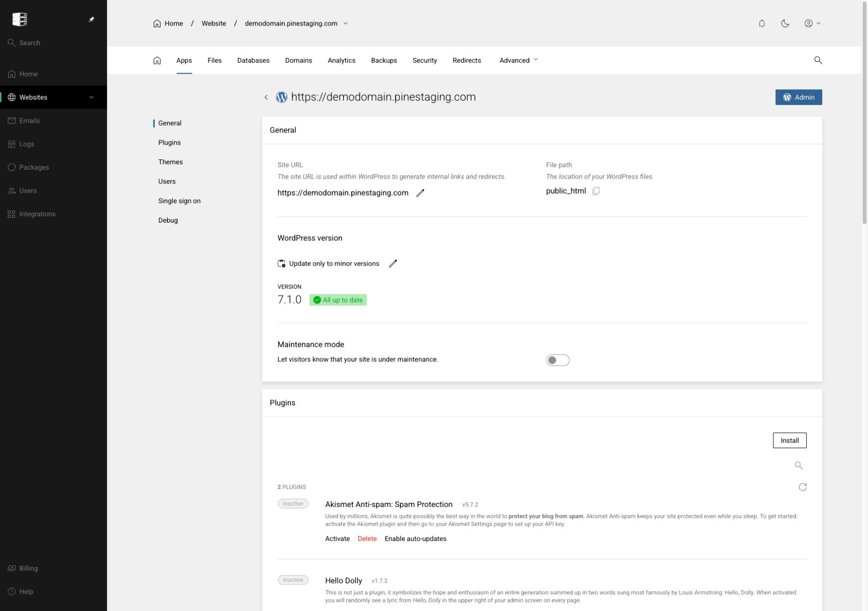Toggle Maintenance mode switch
Viewport: 868px width, 611px height.
557,360
